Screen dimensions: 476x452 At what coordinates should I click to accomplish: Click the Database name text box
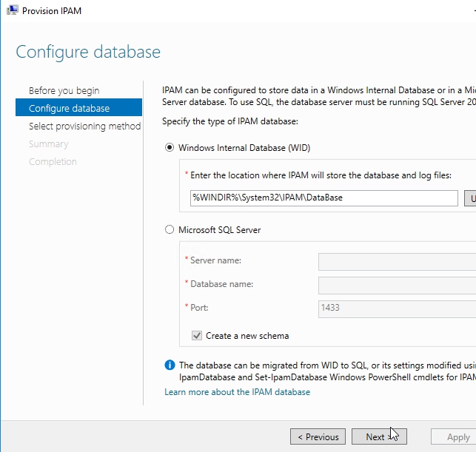point(397,285)
